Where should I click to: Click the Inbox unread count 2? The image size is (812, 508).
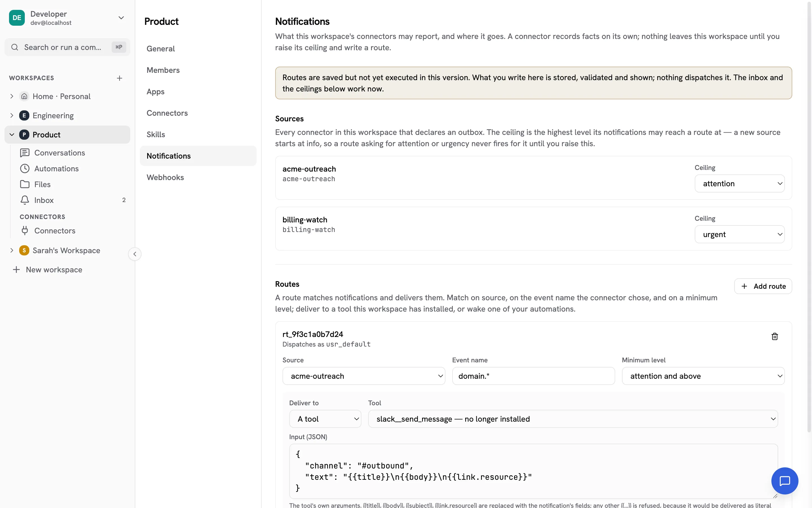[124, 200]
